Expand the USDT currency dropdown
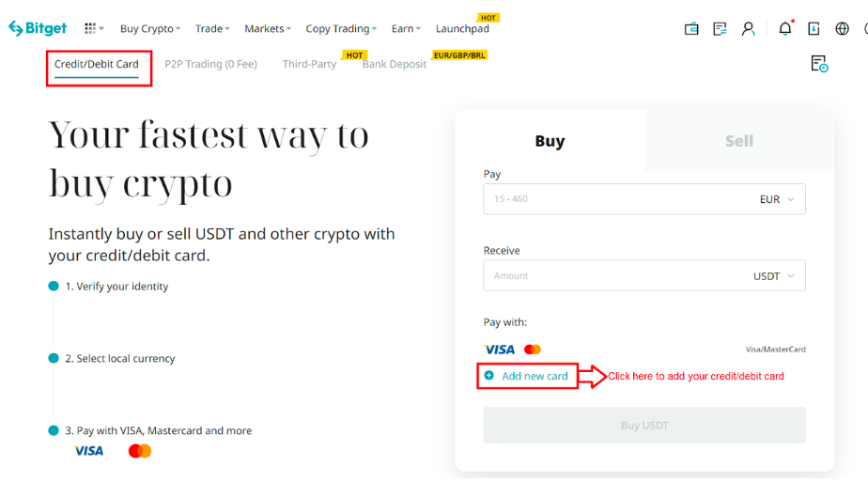The image size is (868, 498). pos(773,276)
